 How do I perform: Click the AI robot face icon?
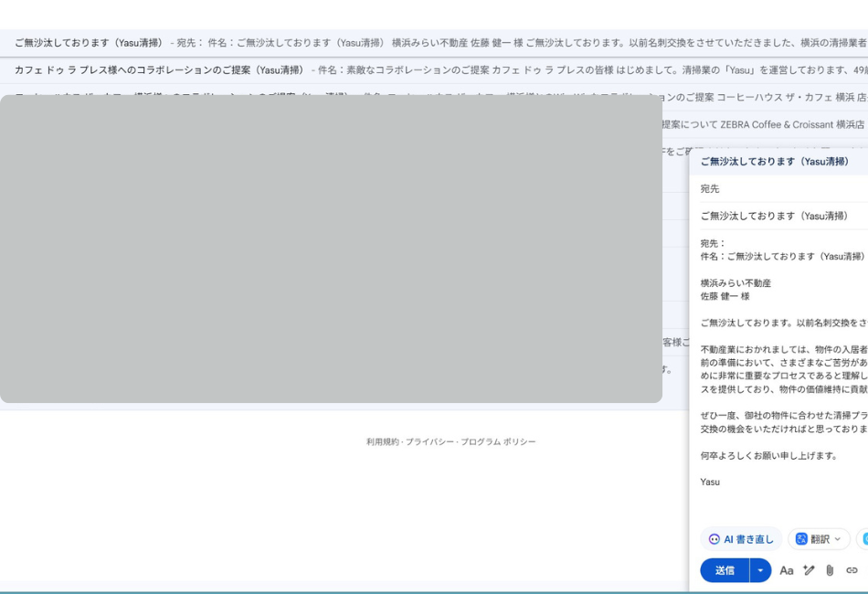coord(715,539)
